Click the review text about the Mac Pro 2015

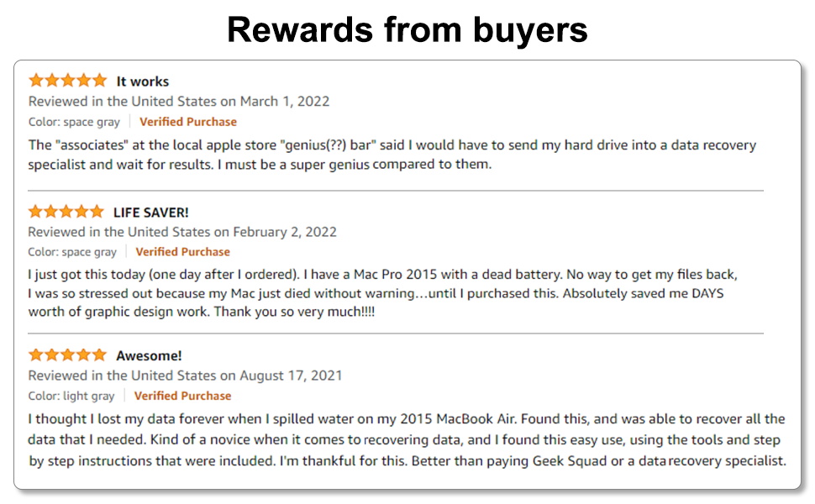coord(382,292)
